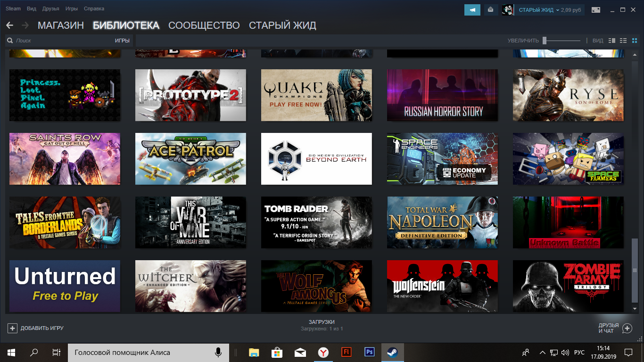Open the Вид menu
Viewport: 644px width, 362px height.
(32, 8)
